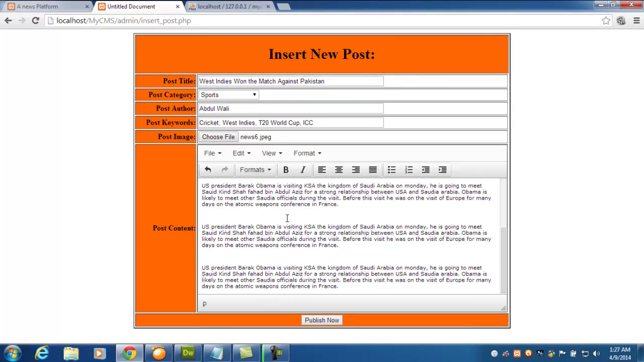Switch to Chrome on the taskbar
The width and height of the screenshot is (644, 362).
[x=129, y=353]
